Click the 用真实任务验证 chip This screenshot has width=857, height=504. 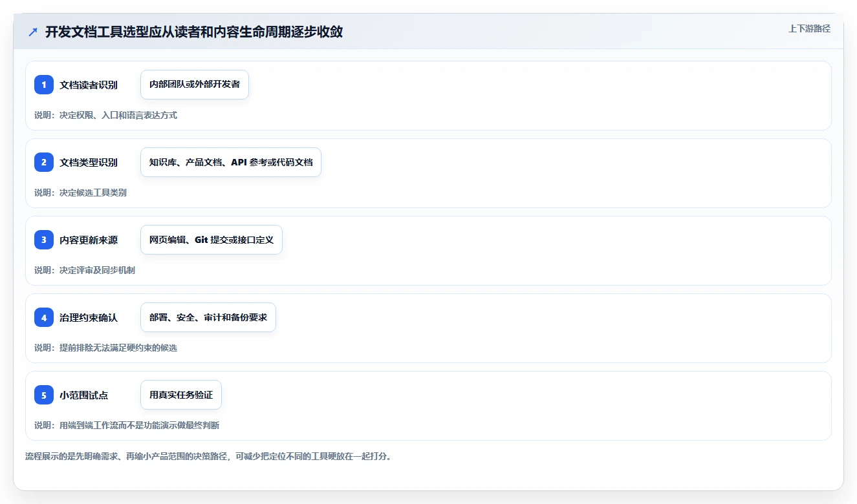pyautogui.click(x=181, y=395)
